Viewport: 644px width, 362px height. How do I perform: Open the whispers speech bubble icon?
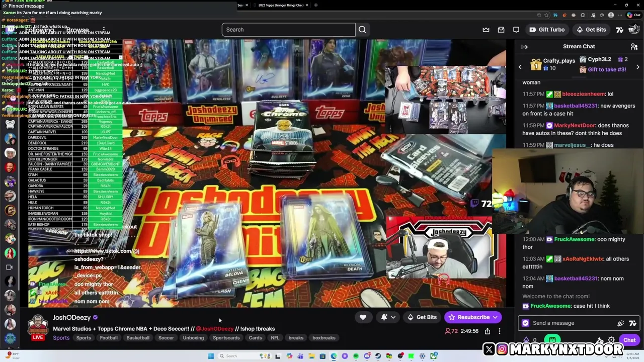[x=516, y=30]
